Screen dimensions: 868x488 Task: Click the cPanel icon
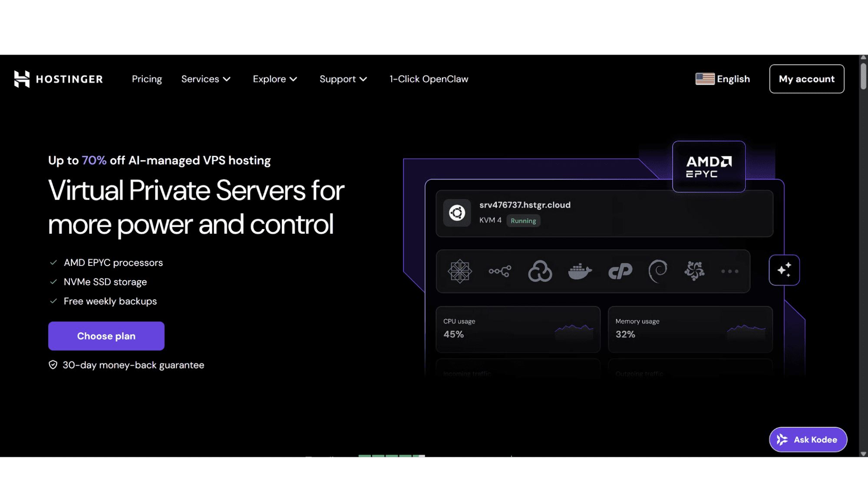pyautogui.click(x=620, y=272)
